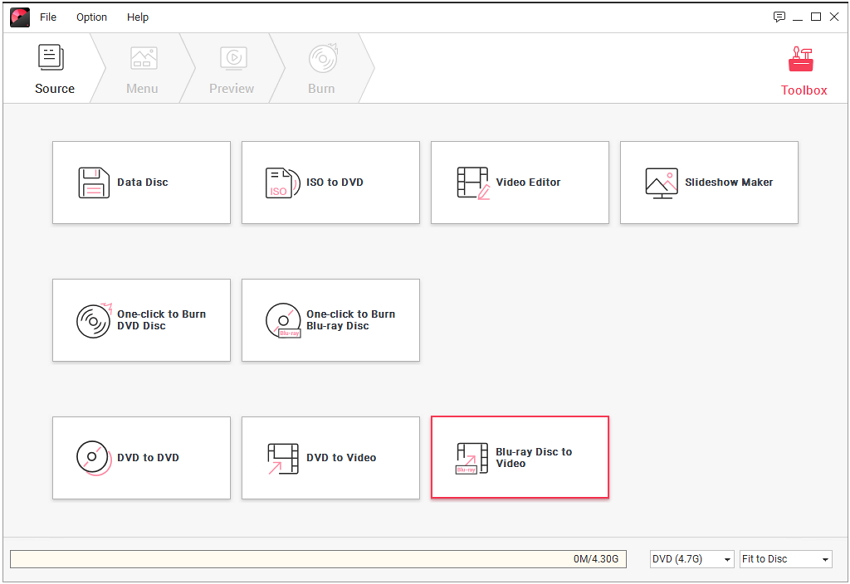Choose One-click to Burn DVD Disc
This screenshot has width=850, height=584.
(141, 320)
